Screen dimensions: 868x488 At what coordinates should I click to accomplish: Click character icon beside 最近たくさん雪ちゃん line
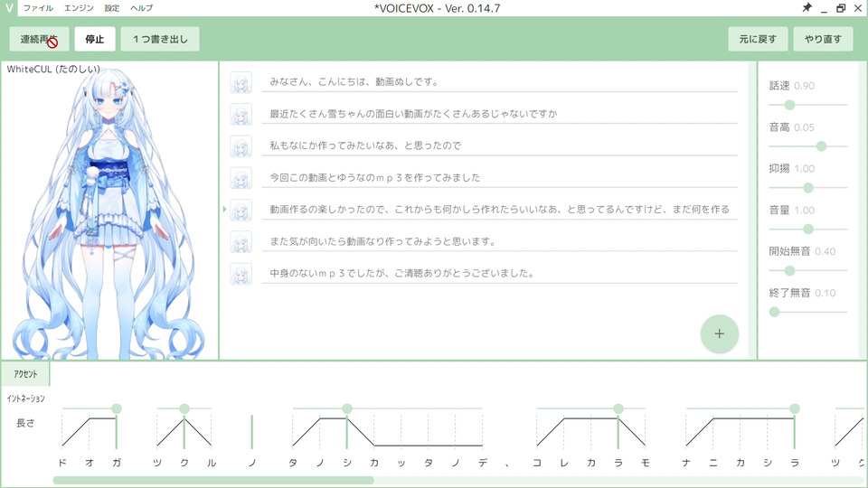pyautogui.click(x=241, y=114)
